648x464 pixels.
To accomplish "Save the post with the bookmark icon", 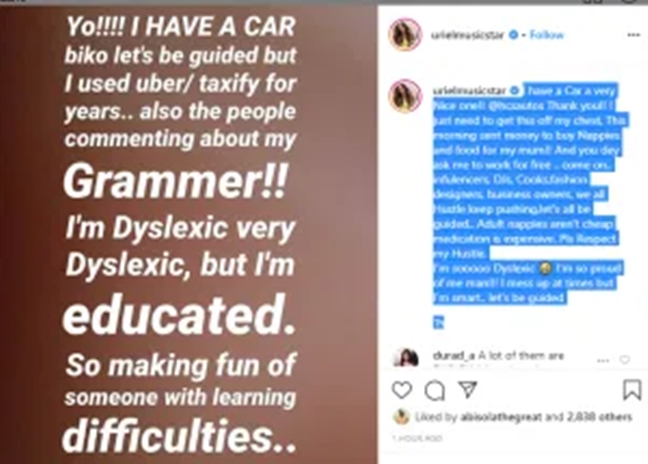I will [x=632, y=390].
